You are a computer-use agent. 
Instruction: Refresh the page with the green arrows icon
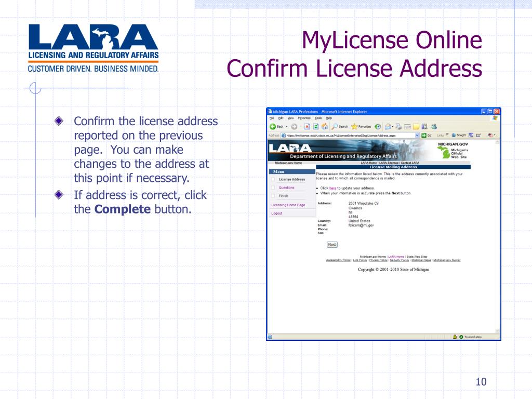click(316, 127)
